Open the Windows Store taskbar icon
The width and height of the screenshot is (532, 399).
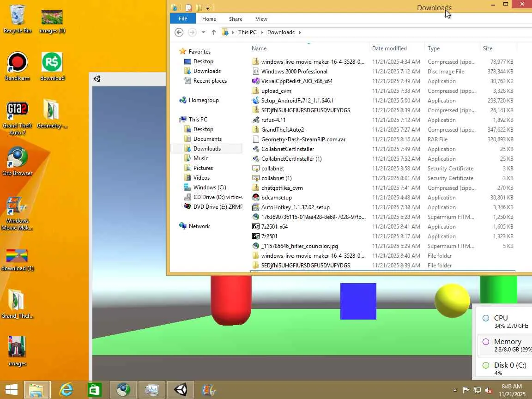pyautogui.click(x=95, y=389)
